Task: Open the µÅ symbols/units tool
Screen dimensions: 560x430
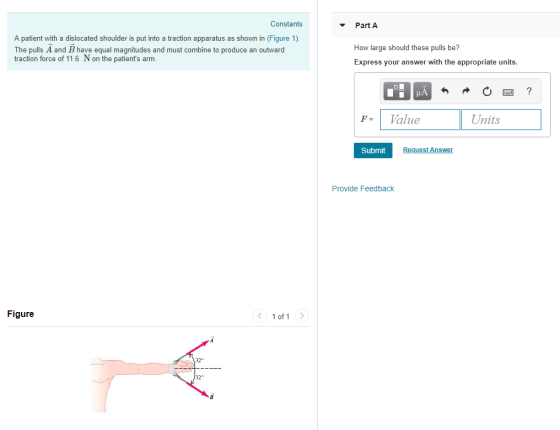Action: (x=422, y=91)
